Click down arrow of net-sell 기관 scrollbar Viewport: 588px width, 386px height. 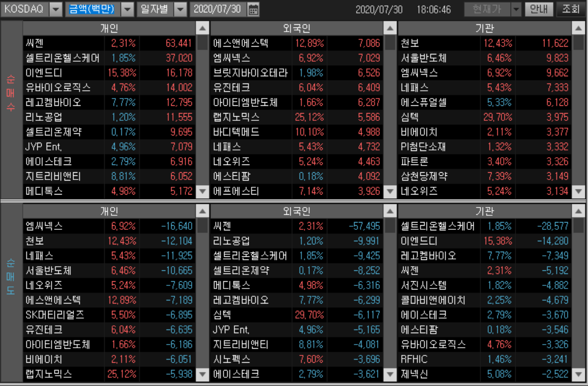pyautogui.click(x=578, y=374)
